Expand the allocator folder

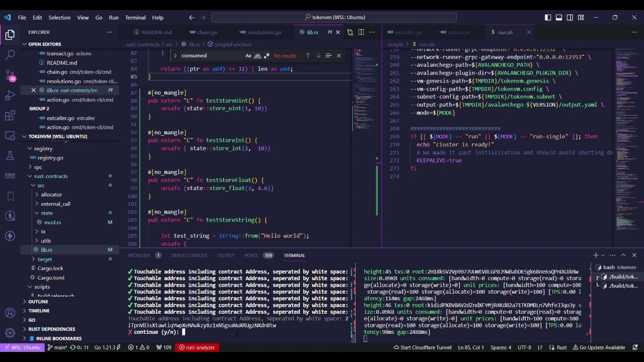tap(51, 195)
